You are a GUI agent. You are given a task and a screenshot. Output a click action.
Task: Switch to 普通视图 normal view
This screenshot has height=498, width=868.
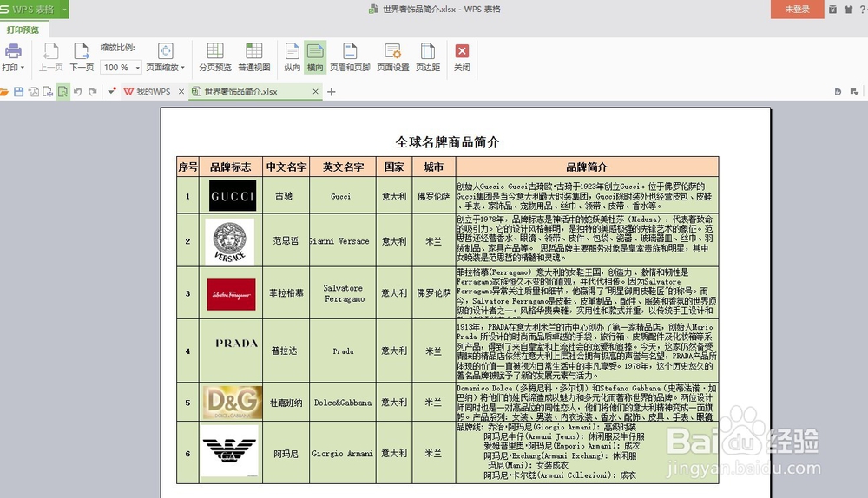[254, 57]
